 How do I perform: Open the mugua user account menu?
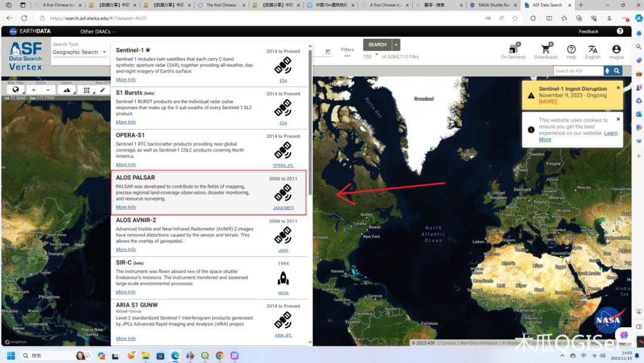click(616, 51)
